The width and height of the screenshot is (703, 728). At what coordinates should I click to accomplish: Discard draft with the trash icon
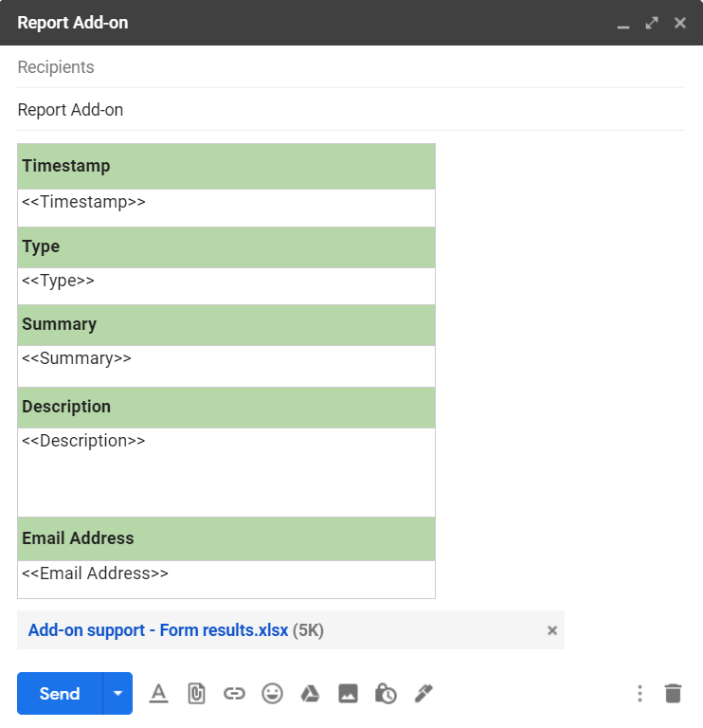pyautogui.click(x=673, y=694)
